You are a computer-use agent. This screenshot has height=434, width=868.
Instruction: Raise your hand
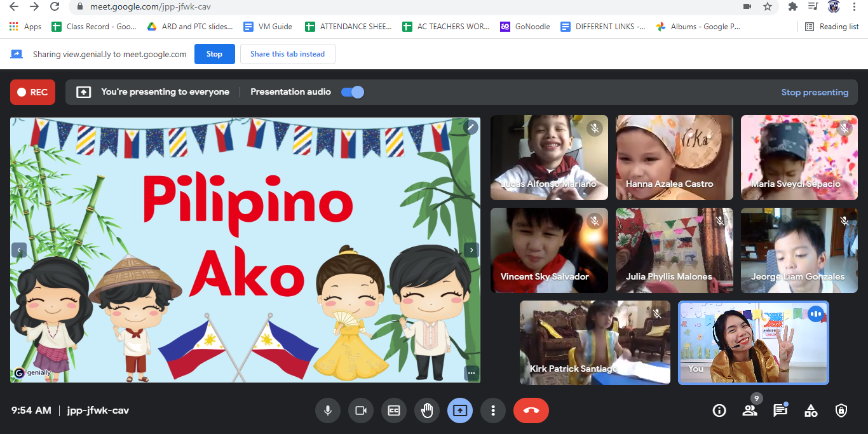coord(427,410)
